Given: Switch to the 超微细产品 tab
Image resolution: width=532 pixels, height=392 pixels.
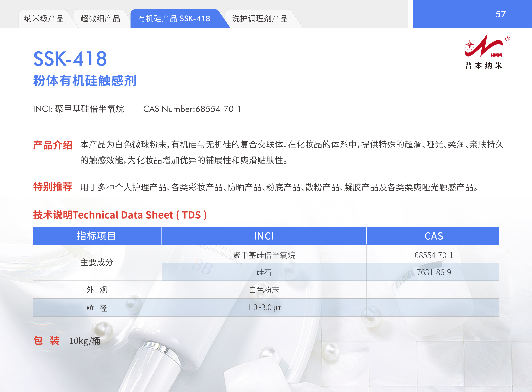Looking at the screenshot, I should click(100, 18).
